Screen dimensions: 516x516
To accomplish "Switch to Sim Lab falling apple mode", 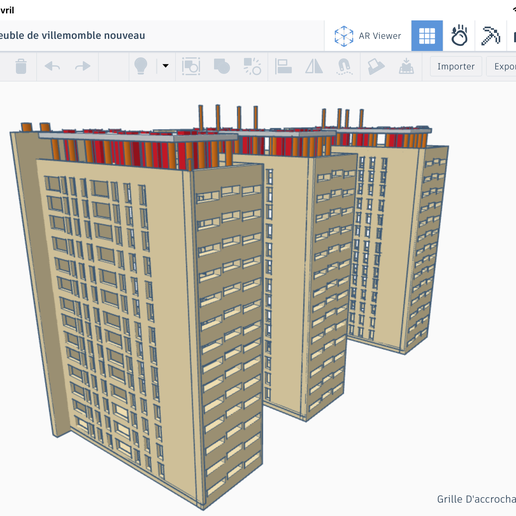I will 459,36.
